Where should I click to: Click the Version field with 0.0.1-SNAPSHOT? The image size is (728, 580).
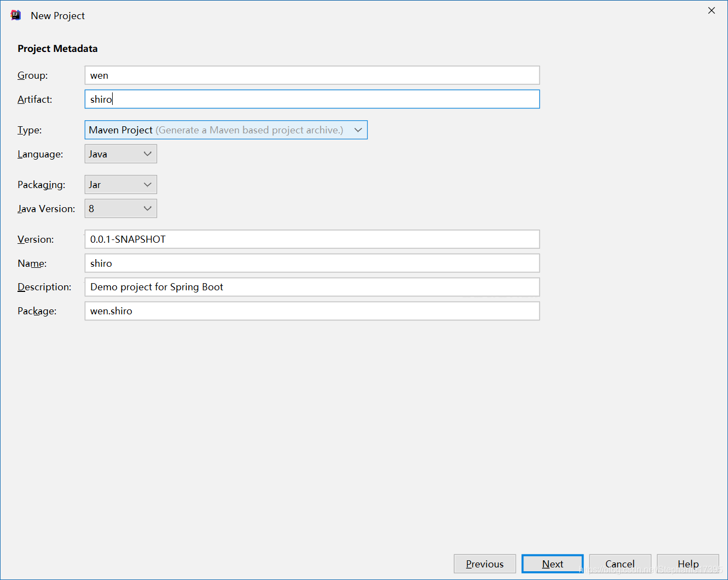[312, 239]
